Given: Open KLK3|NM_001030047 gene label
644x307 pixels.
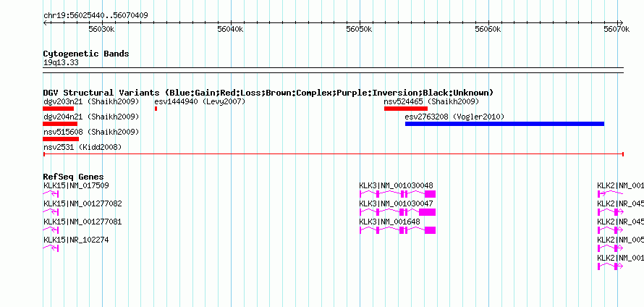Looking at the screenshot, I should pos(396,203).
